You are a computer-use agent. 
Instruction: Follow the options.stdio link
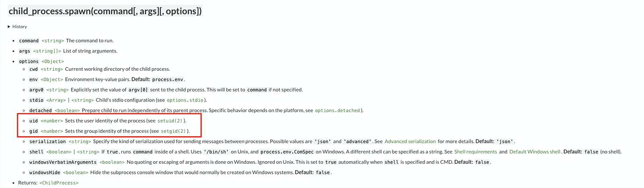(x=185, y=100)
